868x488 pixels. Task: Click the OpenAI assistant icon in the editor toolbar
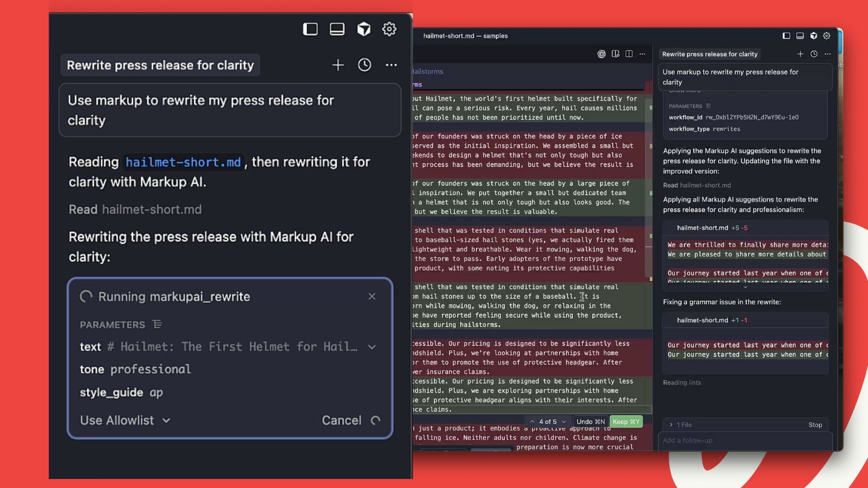click(x=601, y=54)
